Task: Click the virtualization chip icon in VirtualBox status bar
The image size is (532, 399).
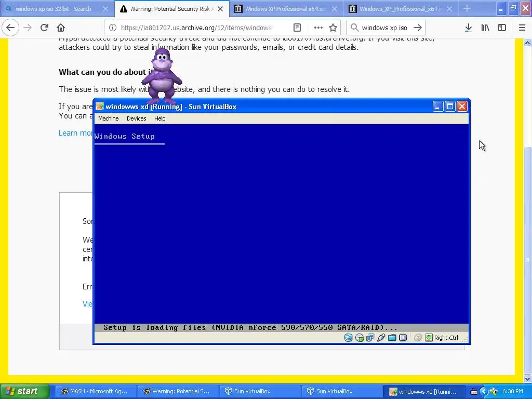Action: (403, 338)
